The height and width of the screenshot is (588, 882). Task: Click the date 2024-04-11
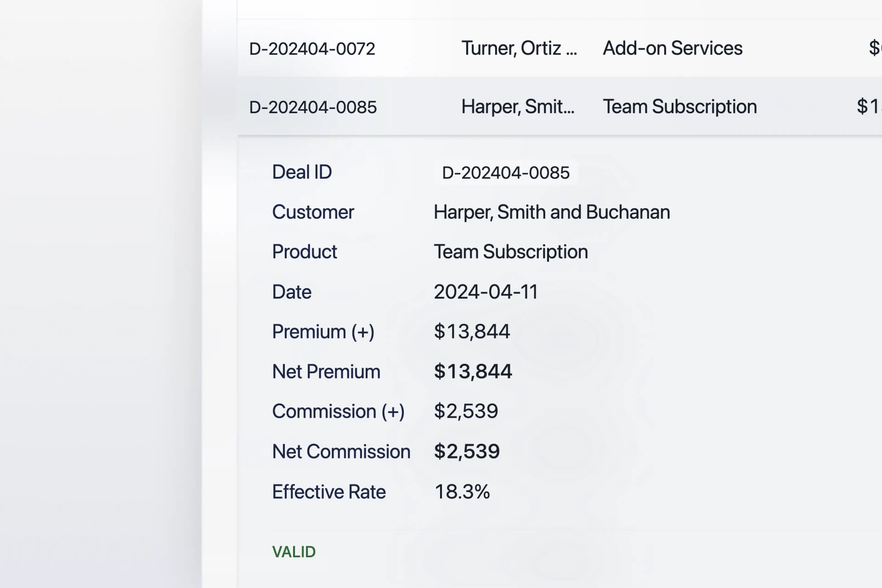click(x=486, y=291)
